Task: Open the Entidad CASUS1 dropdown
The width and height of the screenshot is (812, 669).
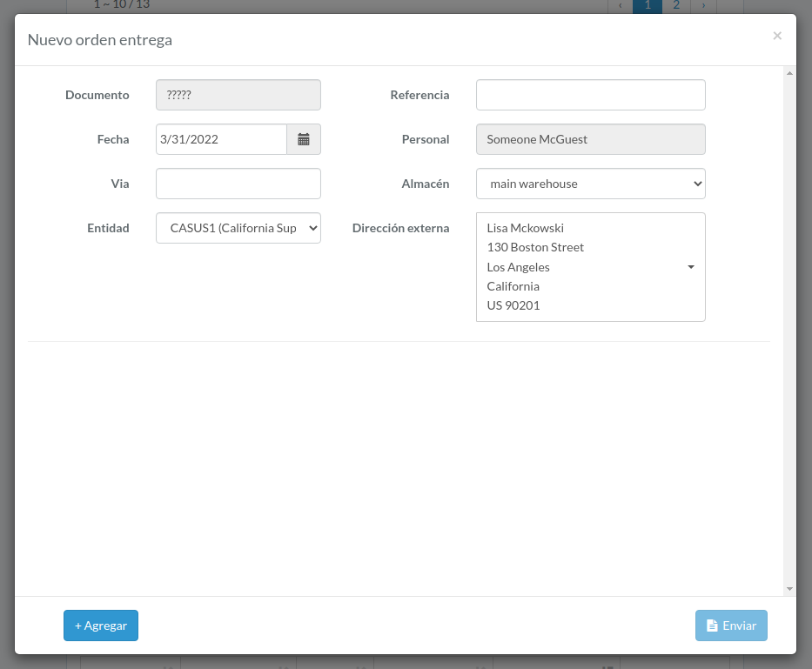Action: pos(238,228)
